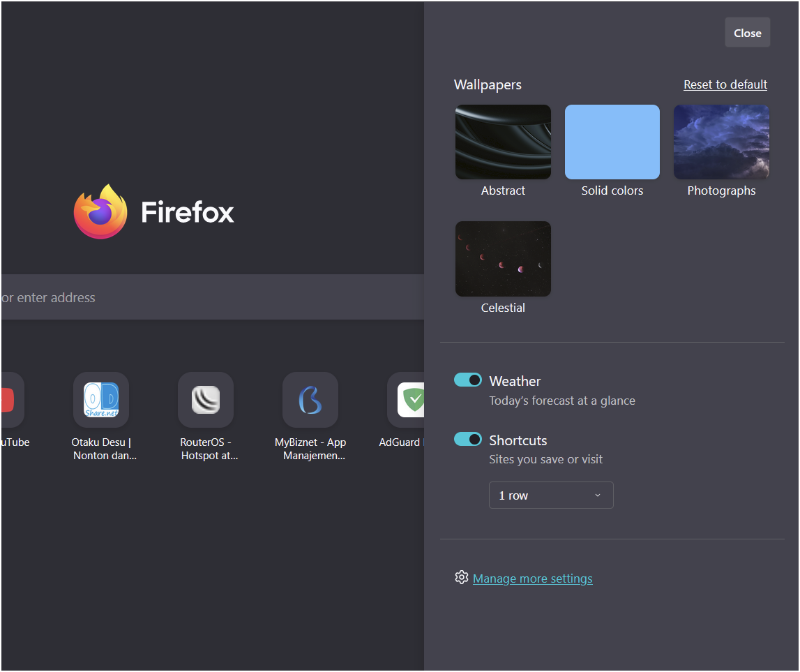Turn off the Shortcuts toggle
This screenshot has height=672, width=800.
pyautogui.click(x=468, y=439)
